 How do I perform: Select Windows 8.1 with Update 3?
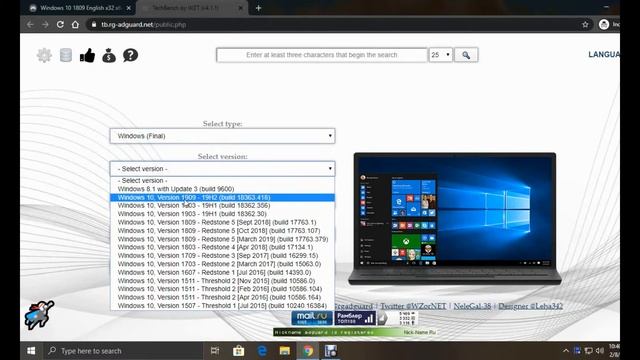tap(222, 189)
